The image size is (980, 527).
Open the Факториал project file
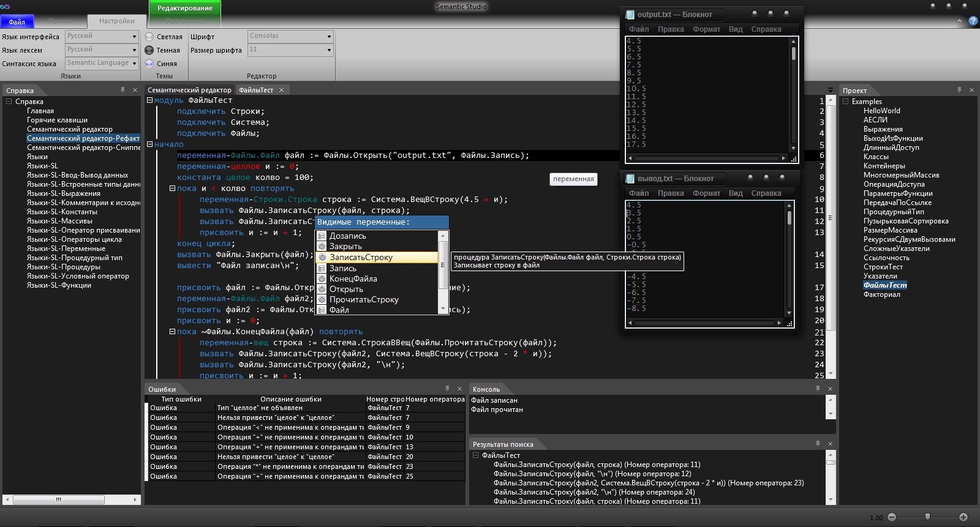pyautogui.click(x=881, y=294)
